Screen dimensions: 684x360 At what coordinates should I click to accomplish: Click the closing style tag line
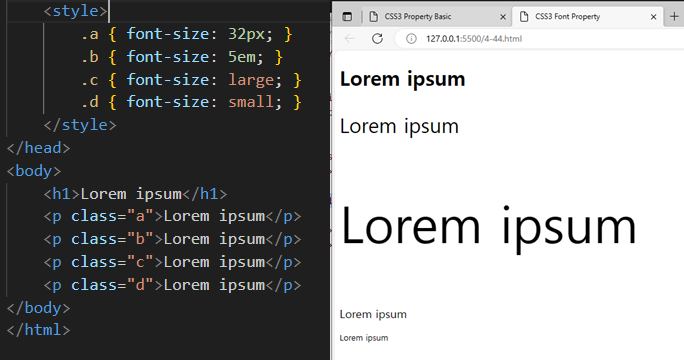pyautogui.click(x=80, y=125)
